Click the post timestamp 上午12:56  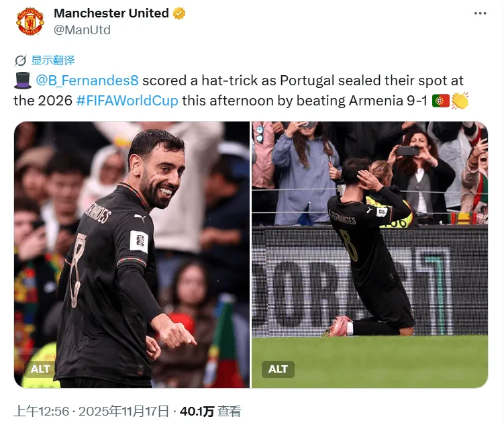pyautogui.click(x=42, y=411)
